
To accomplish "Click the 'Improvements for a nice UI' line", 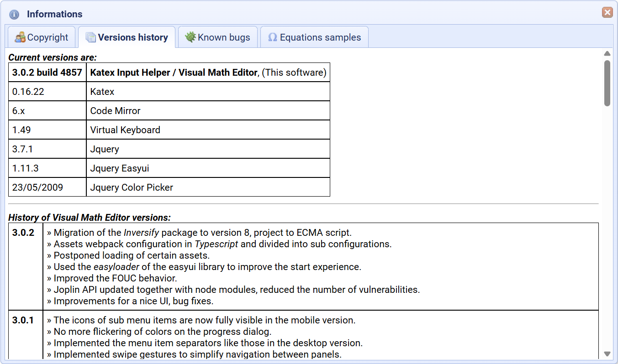I will 130,301.
